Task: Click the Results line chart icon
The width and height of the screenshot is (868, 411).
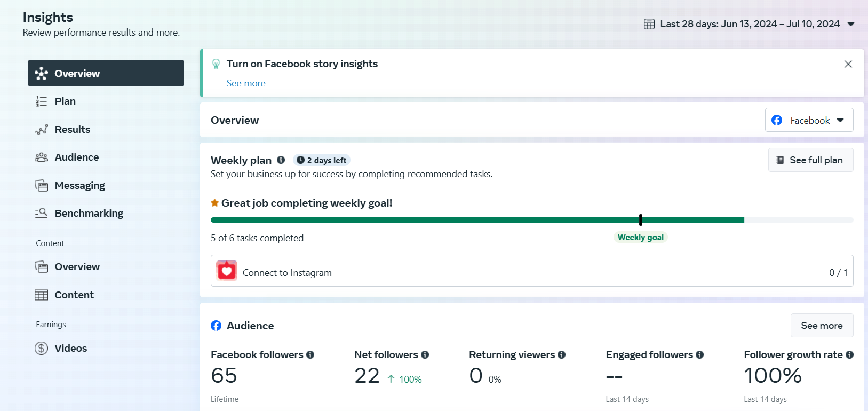Action: 41,130
